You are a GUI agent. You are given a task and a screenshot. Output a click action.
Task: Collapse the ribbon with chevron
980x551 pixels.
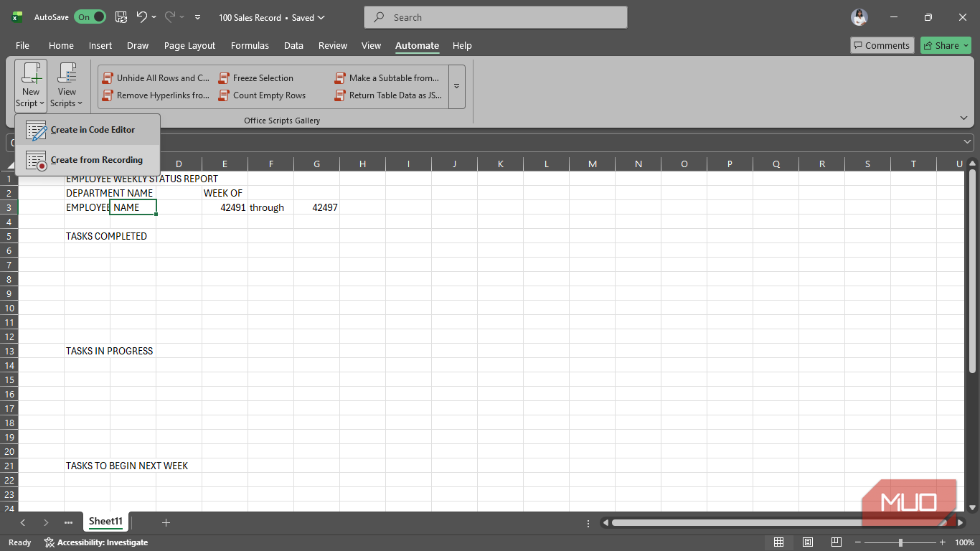[963, 118]
